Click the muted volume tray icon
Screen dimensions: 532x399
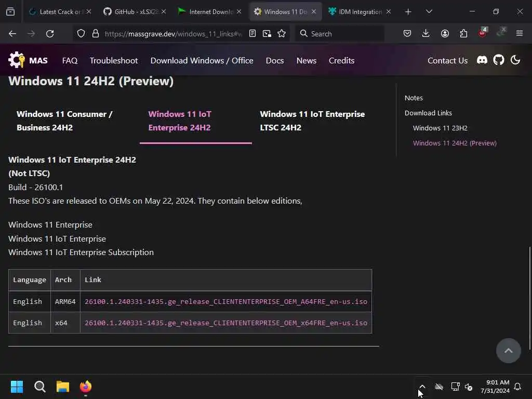pos(469,387)
